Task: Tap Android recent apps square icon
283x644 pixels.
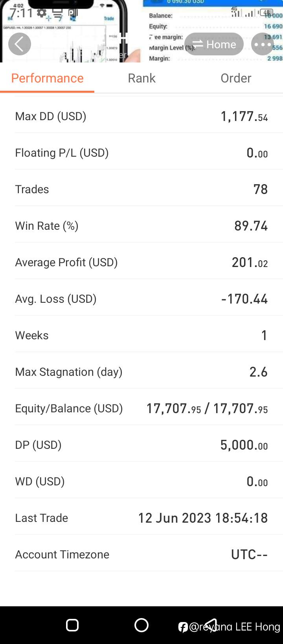Action: (72, 625)
